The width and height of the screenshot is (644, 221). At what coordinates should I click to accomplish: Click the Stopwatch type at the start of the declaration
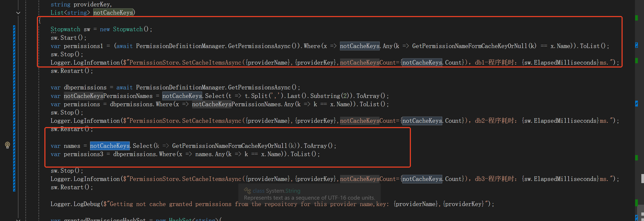[65, 29]
